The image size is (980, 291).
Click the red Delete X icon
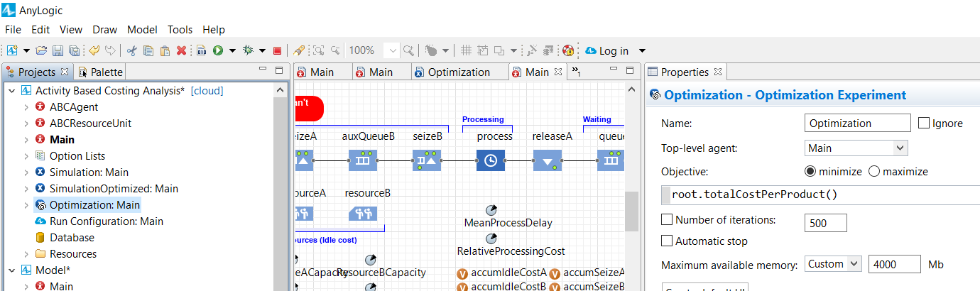[181, 50]
